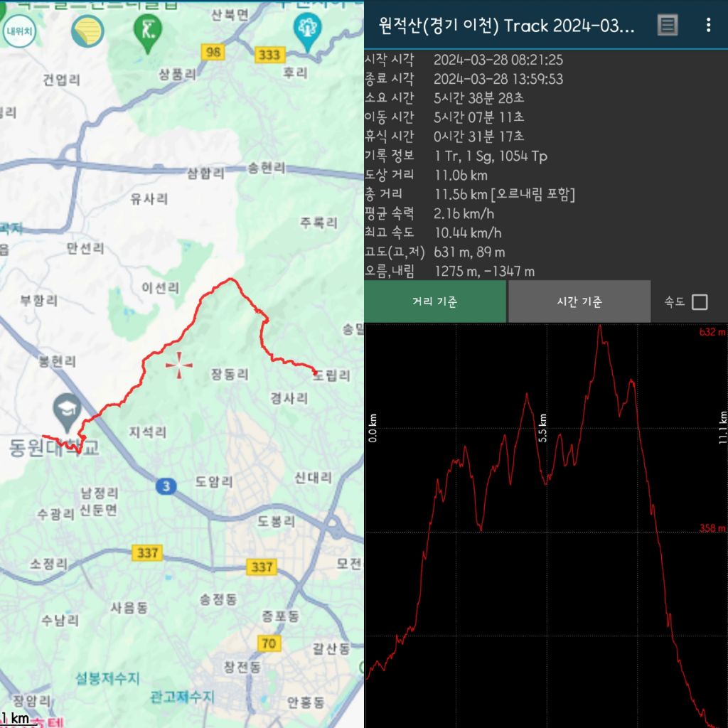Image resolution: width=728 pixels, height=728 pixels.
Task: Select the green golf course map pin
Action: (148, 33)
